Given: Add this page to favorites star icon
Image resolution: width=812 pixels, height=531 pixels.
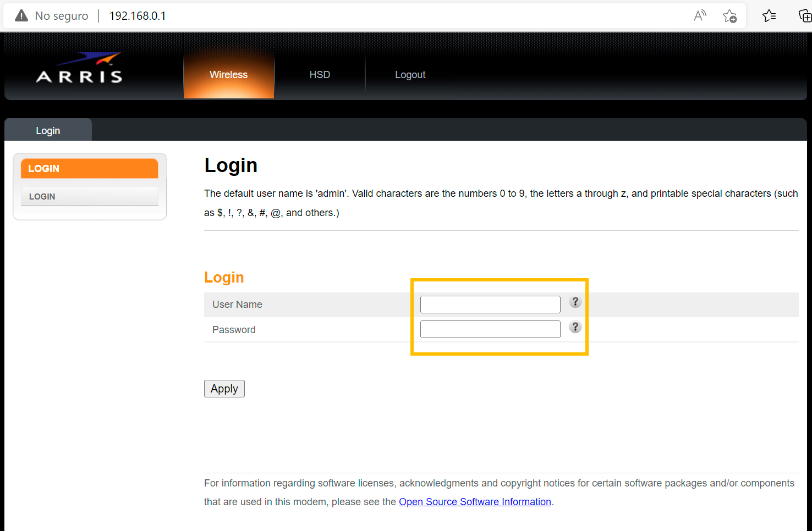Looking at the screenshot, I should pos(729,16).
